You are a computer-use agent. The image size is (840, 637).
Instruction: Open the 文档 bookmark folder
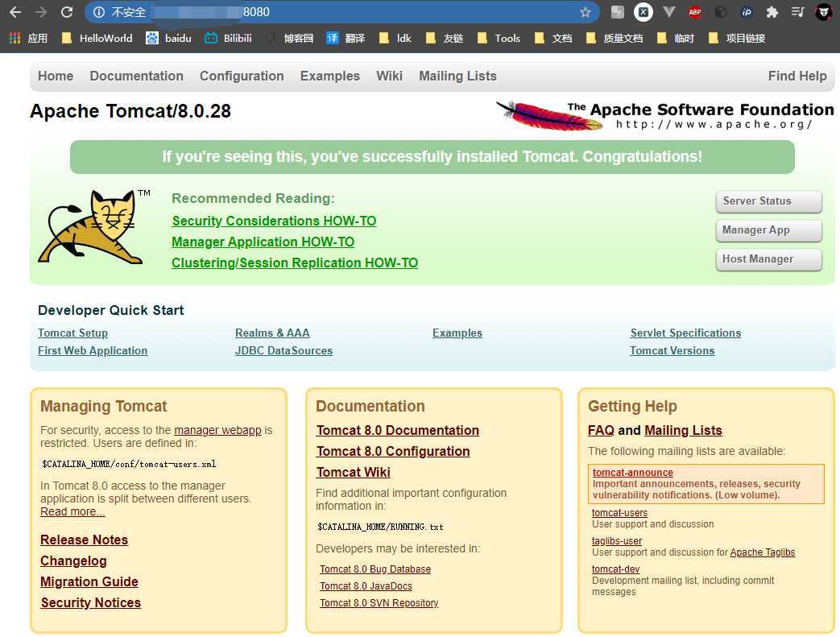coord(553,38)
